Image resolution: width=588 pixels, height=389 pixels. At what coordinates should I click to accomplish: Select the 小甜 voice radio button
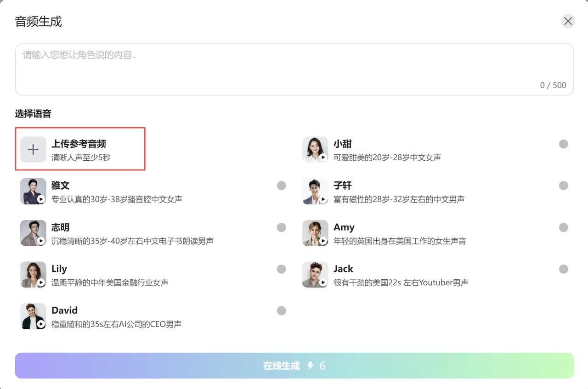pyautogui.click(x=563, y=144)
